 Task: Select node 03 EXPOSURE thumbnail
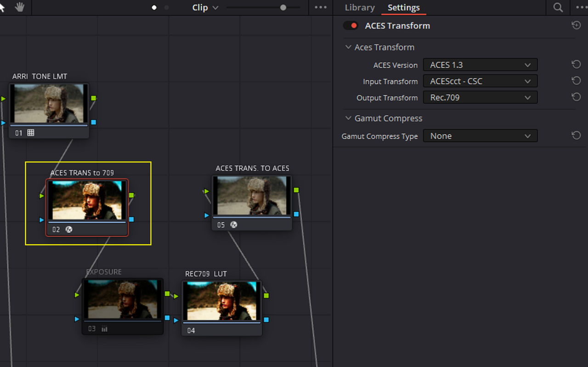pos(123,299)
